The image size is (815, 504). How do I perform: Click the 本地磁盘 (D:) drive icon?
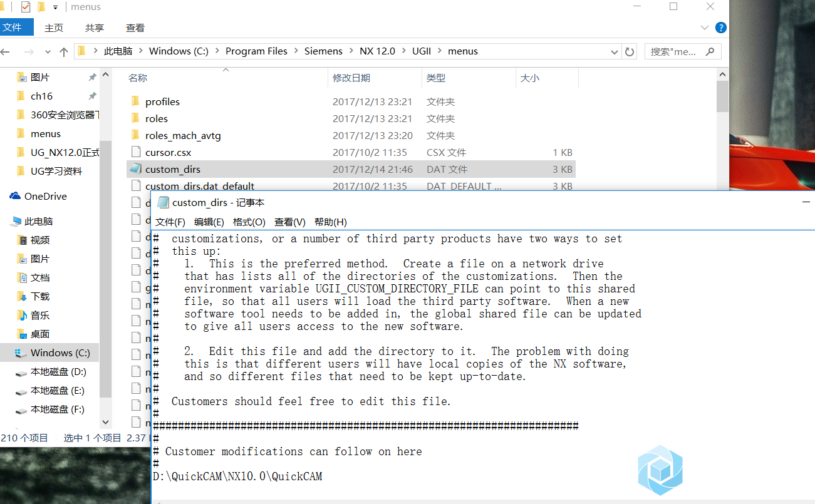pos(22,372)
